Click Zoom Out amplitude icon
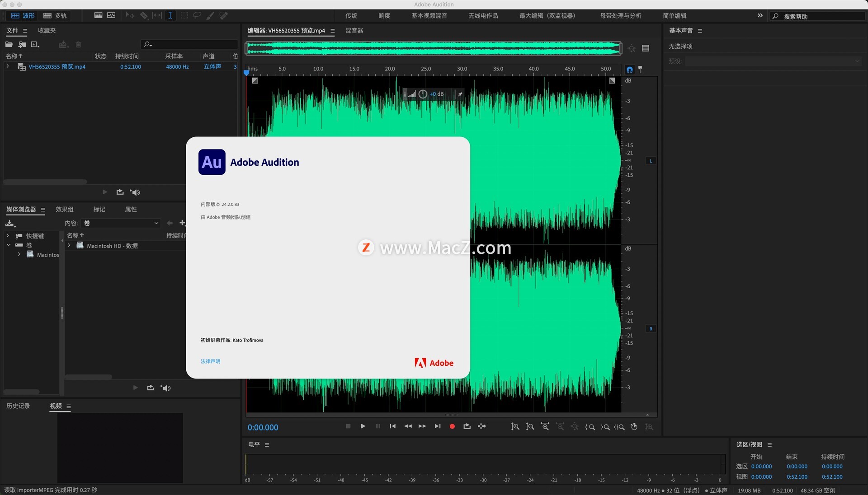868x495 pixels. (x=530, y=427)
